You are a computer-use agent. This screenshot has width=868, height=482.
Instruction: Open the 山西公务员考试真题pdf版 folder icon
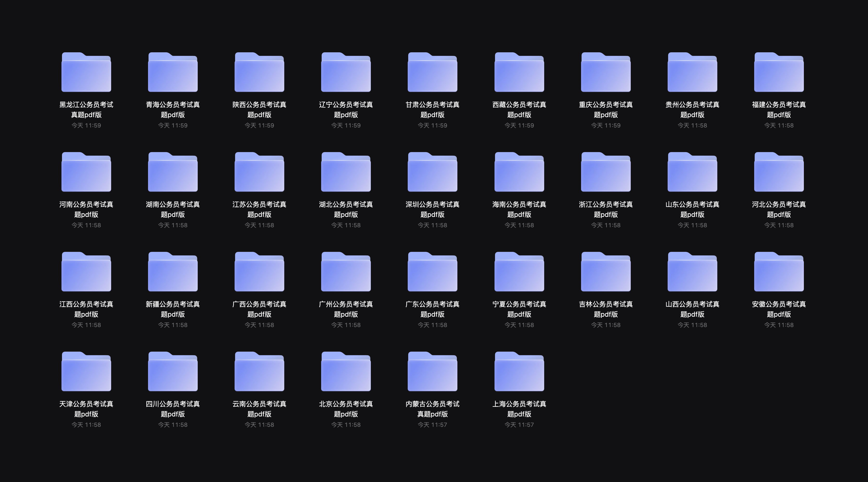click(692, 271)
